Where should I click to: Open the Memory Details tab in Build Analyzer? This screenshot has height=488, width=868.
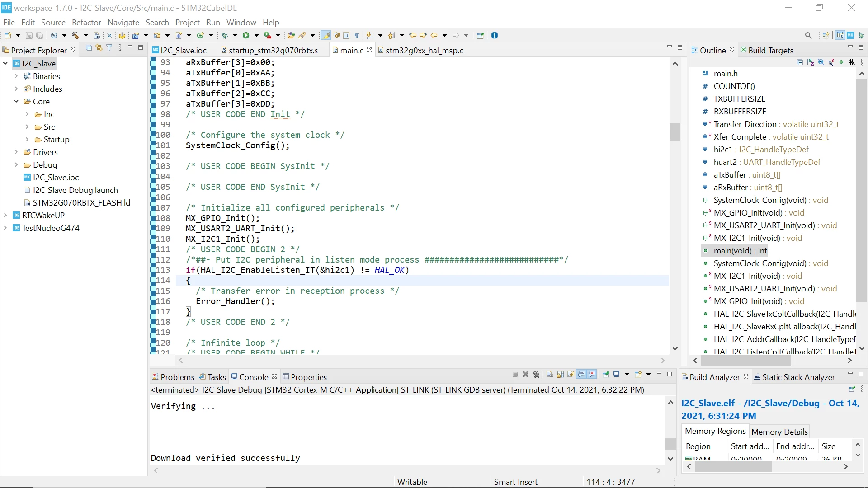coord(779,432)
